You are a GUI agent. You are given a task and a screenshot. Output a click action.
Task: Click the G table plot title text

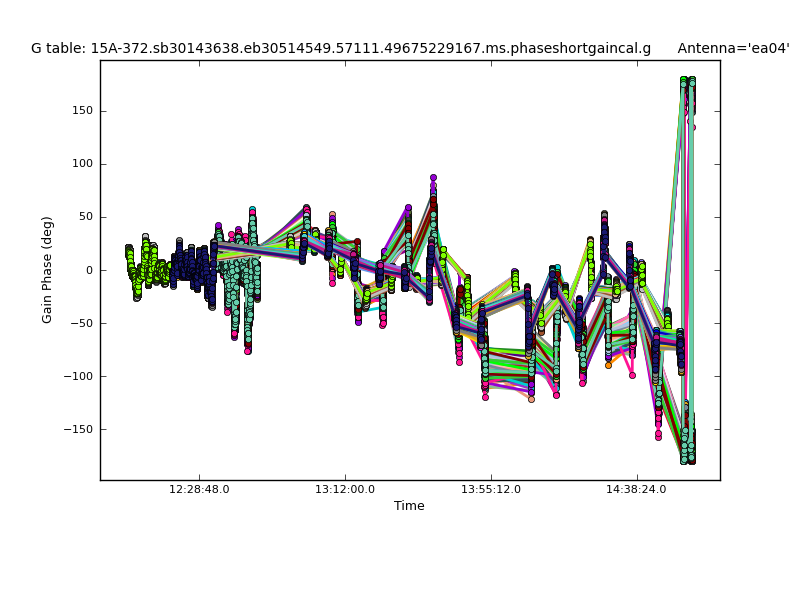[x=340, y=48]
